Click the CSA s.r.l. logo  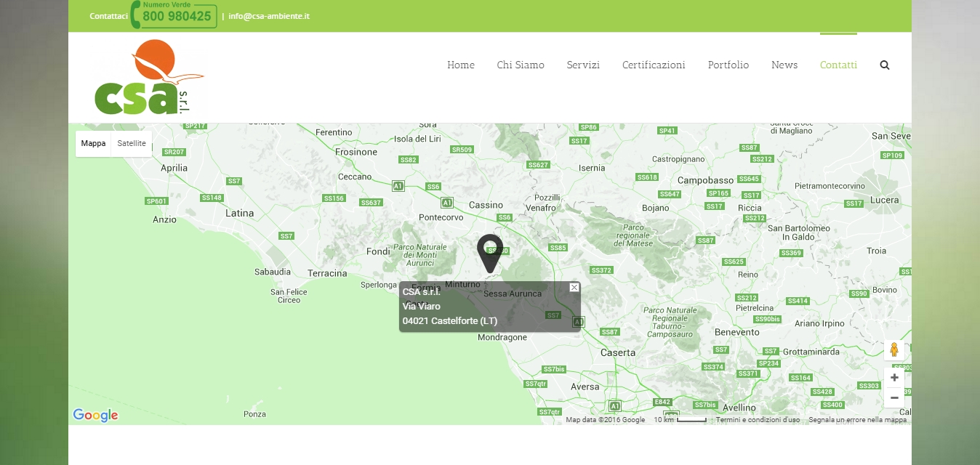149,77
